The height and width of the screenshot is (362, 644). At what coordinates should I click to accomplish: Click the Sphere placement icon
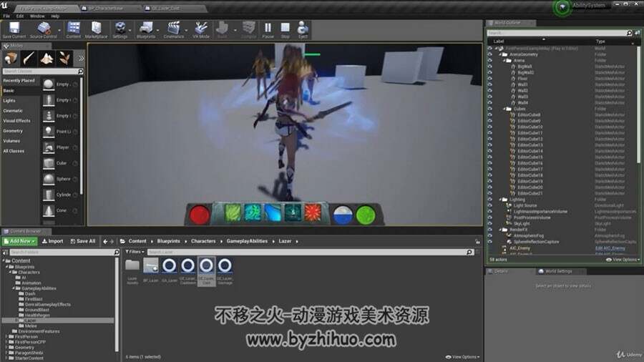49,179
